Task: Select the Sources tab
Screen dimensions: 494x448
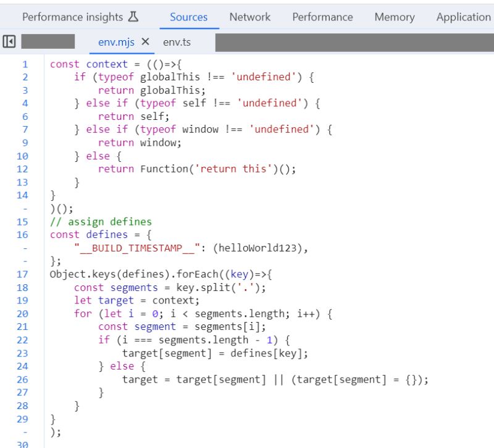Action: (x=188, y=17)
